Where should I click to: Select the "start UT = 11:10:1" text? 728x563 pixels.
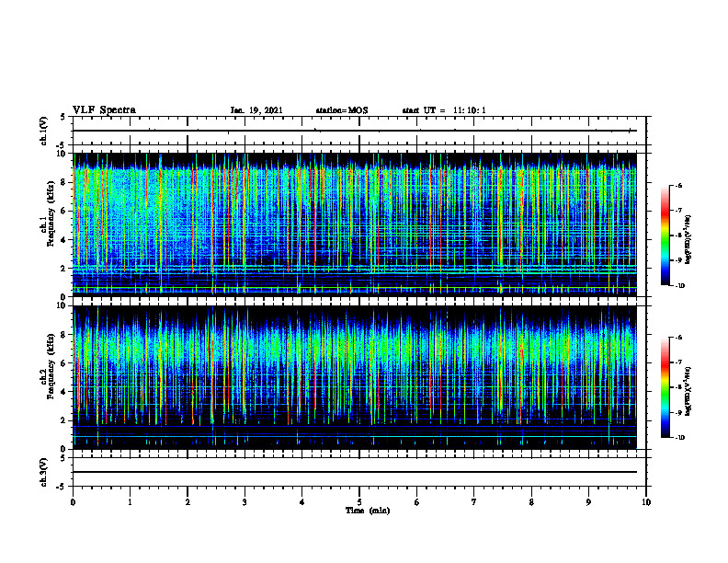coord(444,110)
